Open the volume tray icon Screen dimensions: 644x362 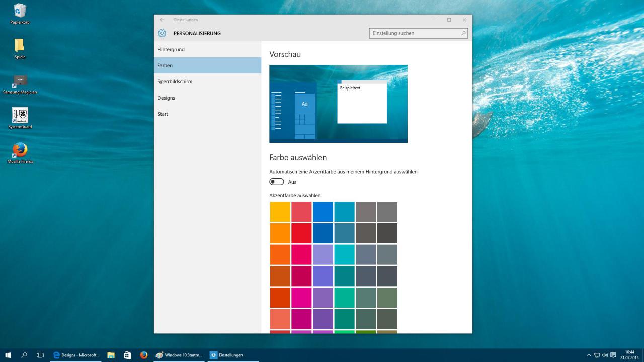pyautogui.click(x=605, y=355)
